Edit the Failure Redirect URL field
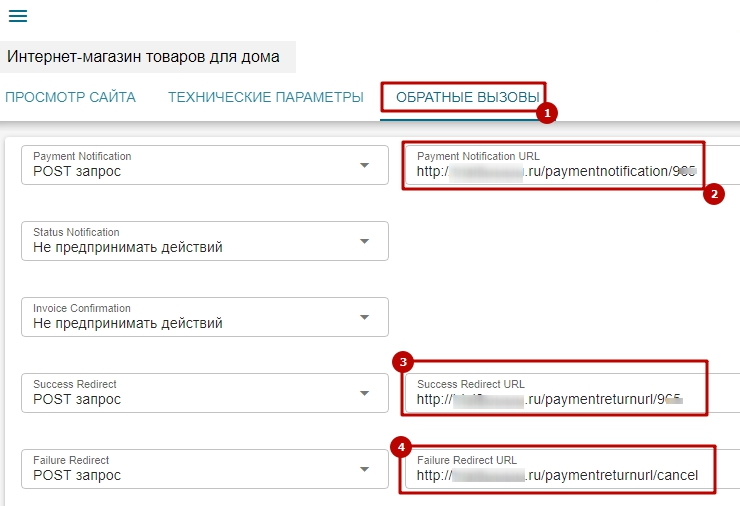This screenshot has width=740, height=506. click(x=557, y=475)
